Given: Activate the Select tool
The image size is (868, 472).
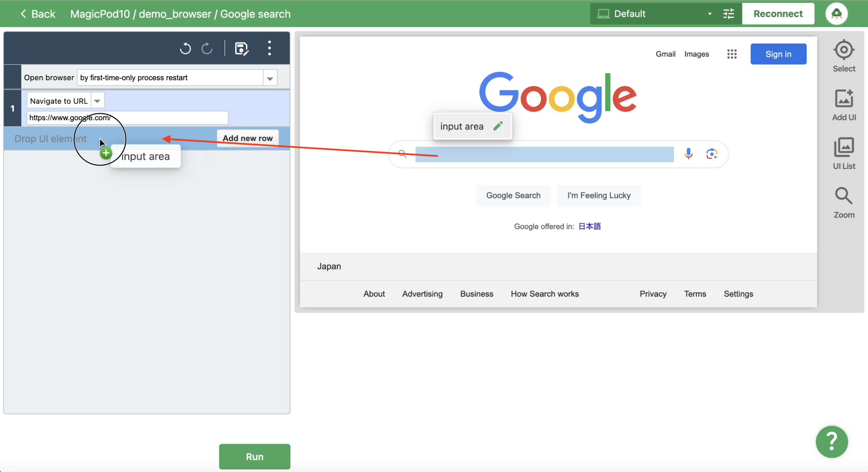Looking at the screenshot, I should click(844, 56).
